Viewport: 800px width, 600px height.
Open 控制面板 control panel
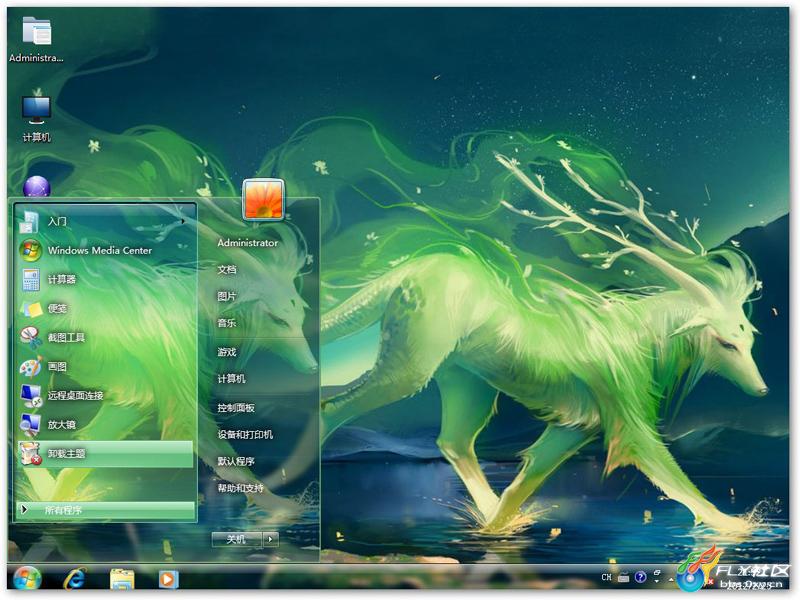[236, 408]
